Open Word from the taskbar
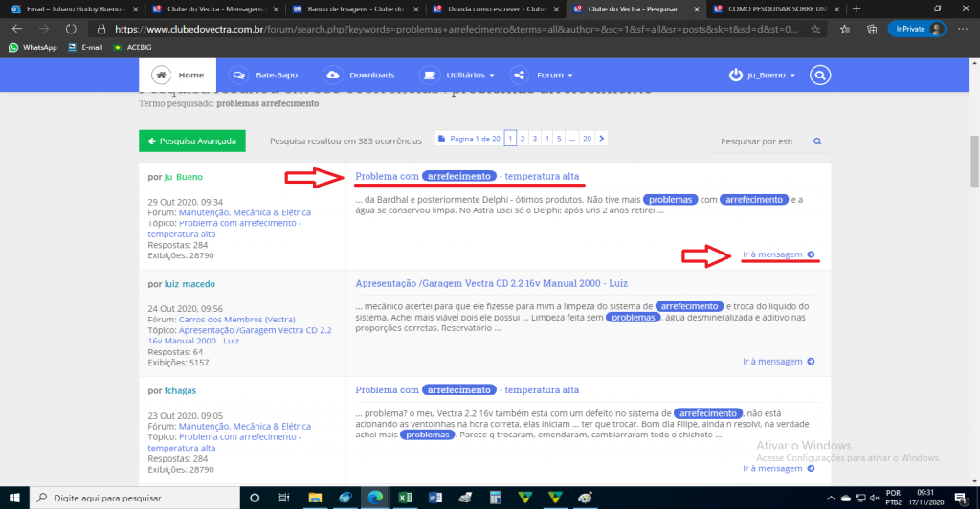Image resolution: width=980 pixels, height=509 pixels. coord(435,498)
